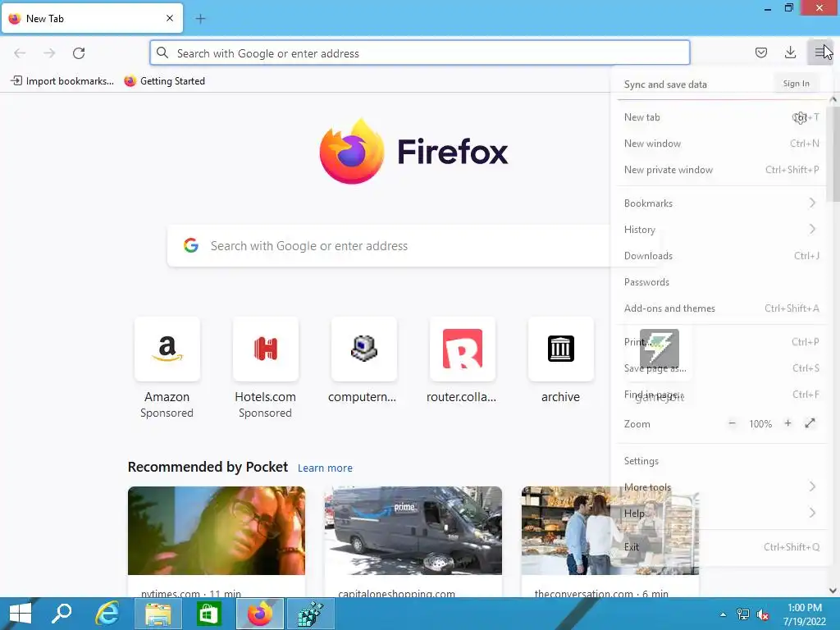This screenshot has width=840, height=630.
Task: Choose New tab menu entry
Action: point(720,117)
